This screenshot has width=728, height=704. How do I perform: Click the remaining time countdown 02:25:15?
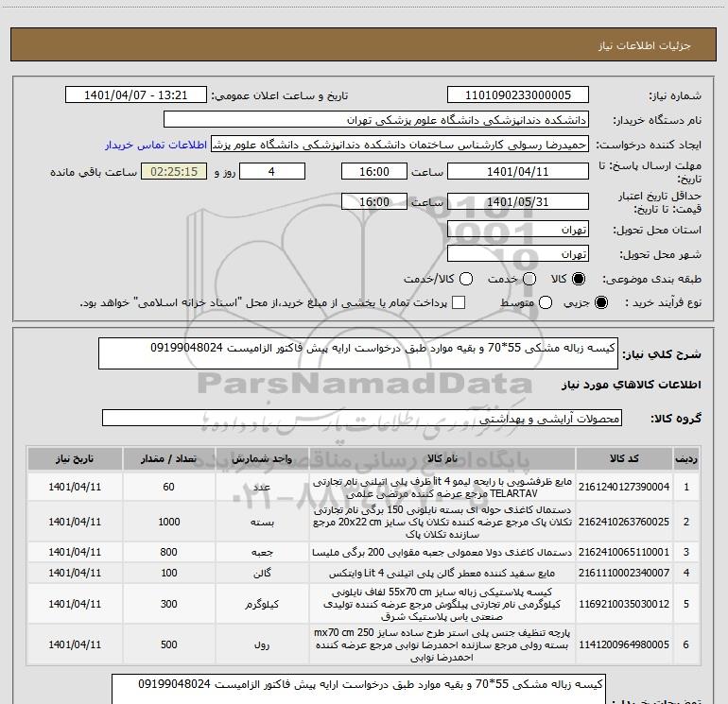tap(174, 172)
